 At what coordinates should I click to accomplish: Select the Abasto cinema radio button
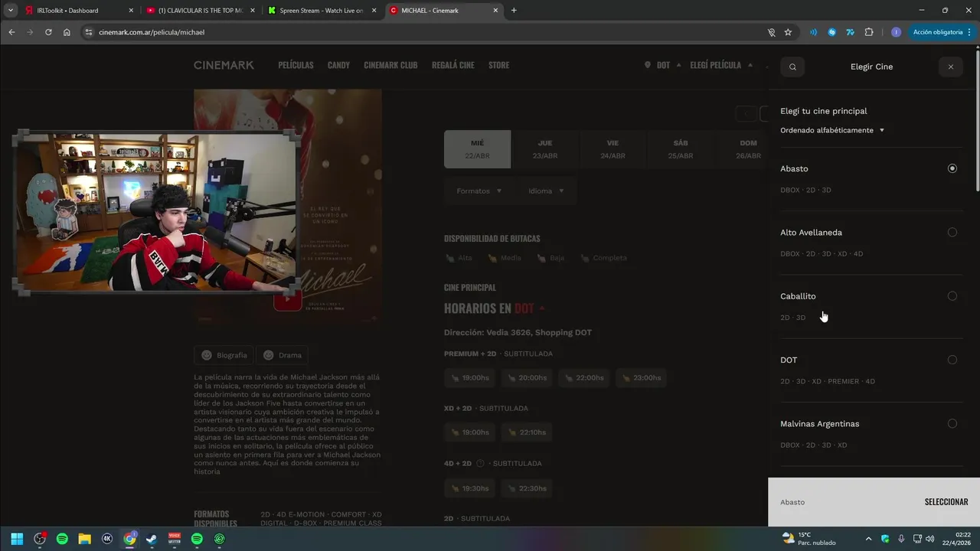click(x=952, y=168)
